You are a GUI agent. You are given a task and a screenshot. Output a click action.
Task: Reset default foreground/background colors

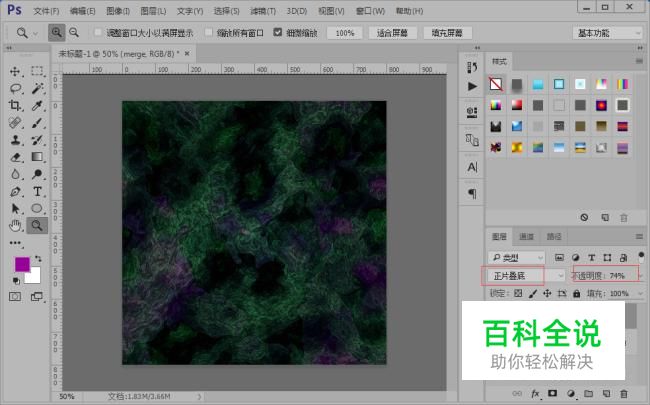coord(16,281)
